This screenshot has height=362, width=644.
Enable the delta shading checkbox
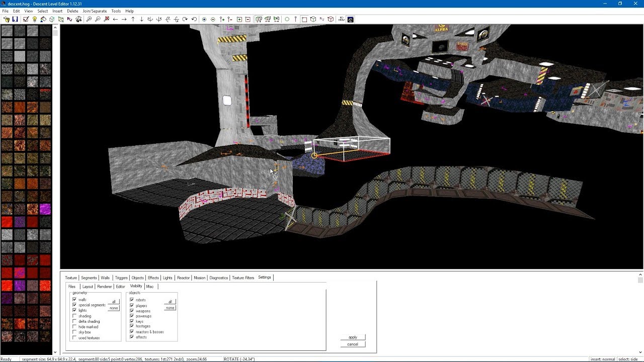click(x=74, y=321)
